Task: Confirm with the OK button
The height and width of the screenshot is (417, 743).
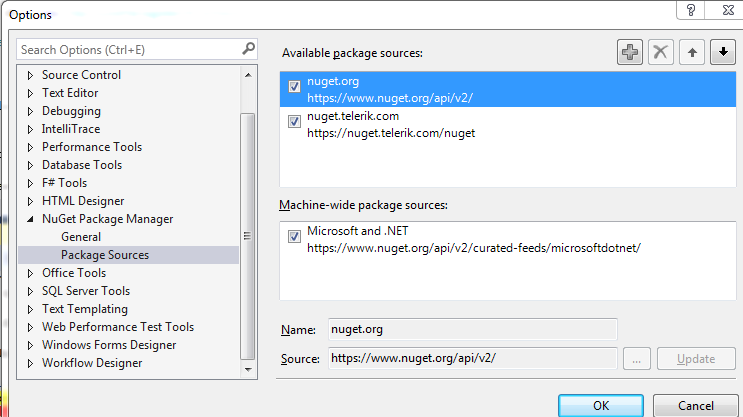Action: point(601,406)
